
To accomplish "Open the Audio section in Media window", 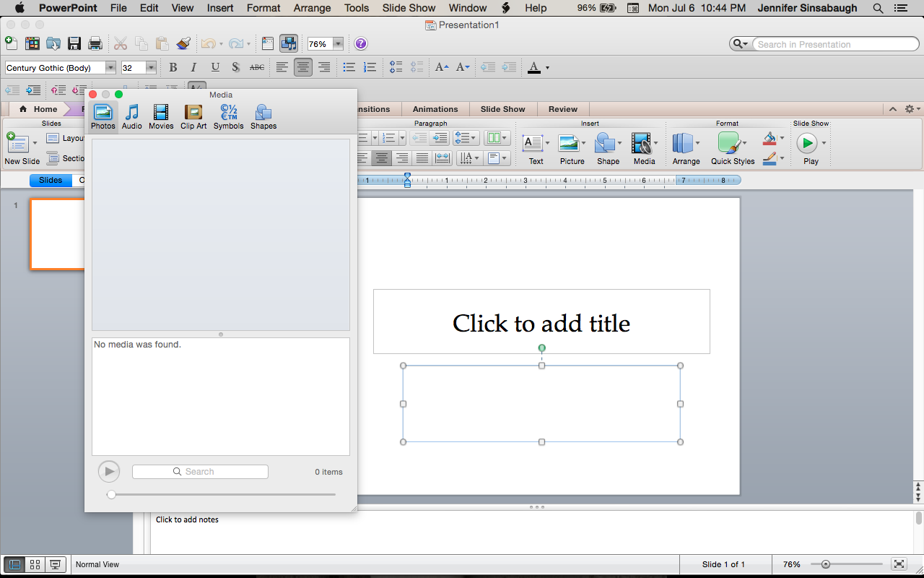I will (x=132, y=116).
